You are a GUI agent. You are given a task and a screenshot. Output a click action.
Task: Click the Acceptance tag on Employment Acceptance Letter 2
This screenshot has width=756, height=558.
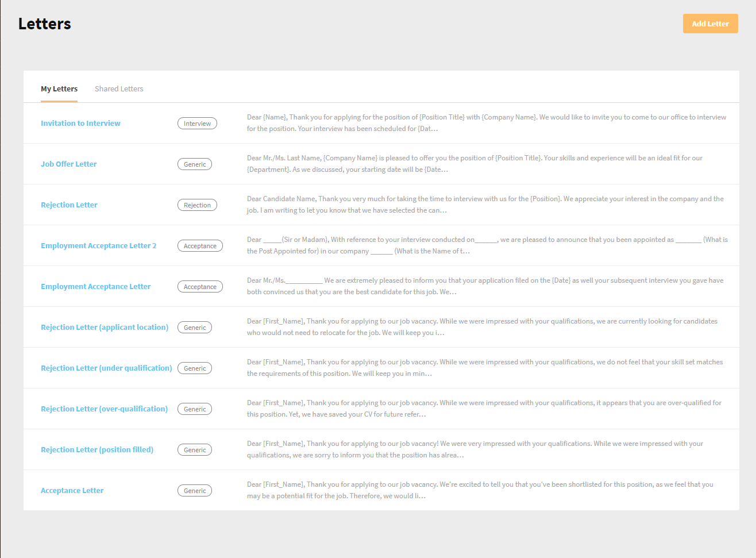point(200,245)
